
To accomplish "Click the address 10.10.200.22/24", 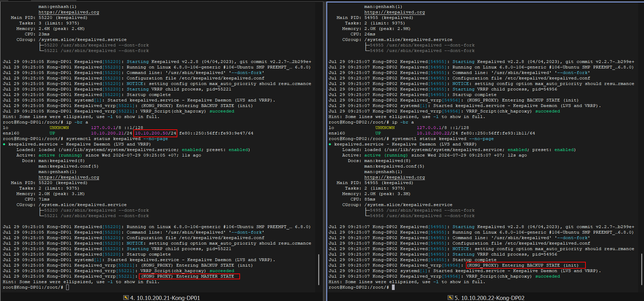I will pos(437,133).
